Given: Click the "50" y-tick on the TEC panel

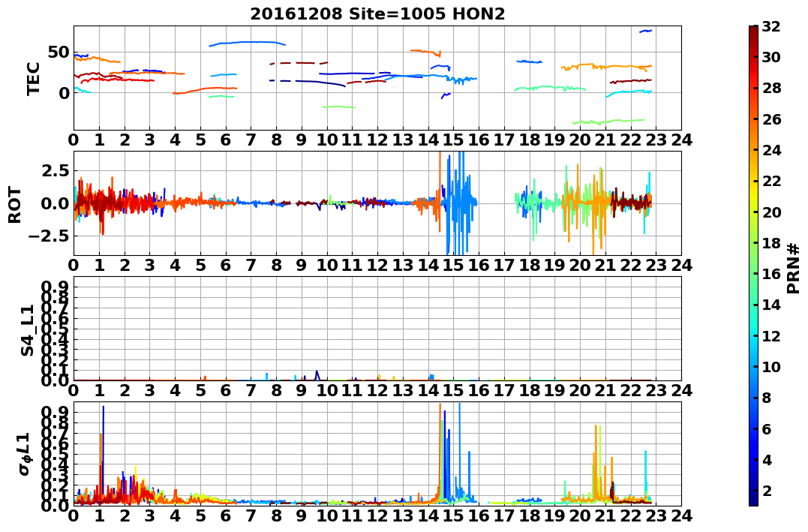Looking at the screenshot, I should pos(59,52).
